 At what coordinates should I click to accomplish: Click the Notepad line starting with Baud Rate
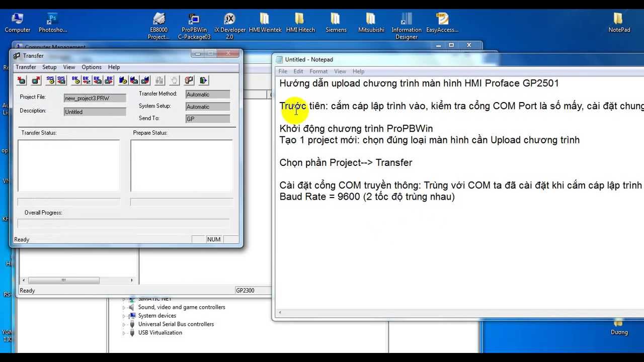(367, 197)
